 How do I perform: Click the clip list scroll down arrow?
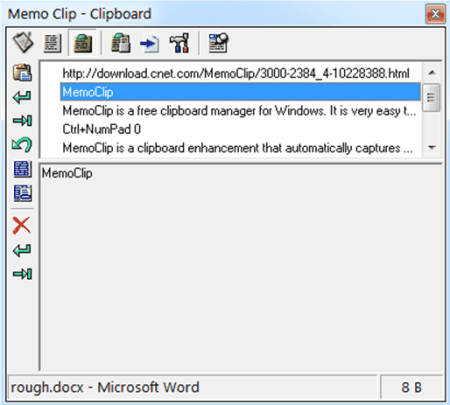[432, 147]
